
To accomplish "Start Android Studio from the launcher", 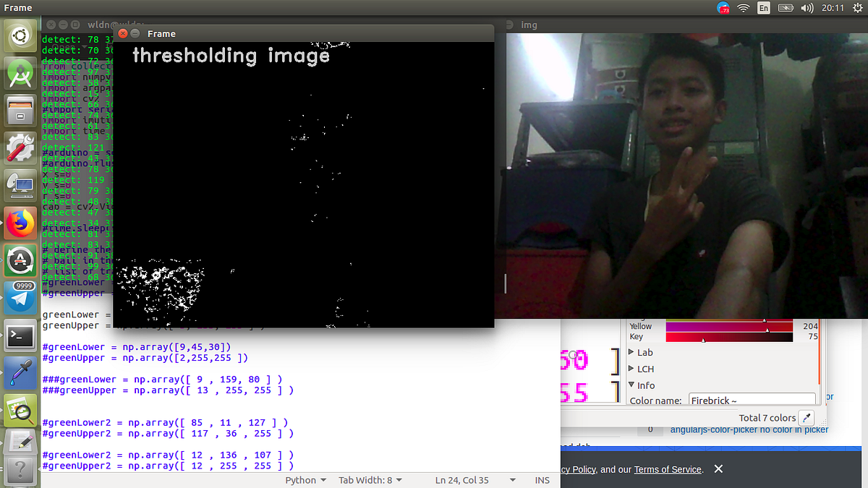I will [20, 72].
